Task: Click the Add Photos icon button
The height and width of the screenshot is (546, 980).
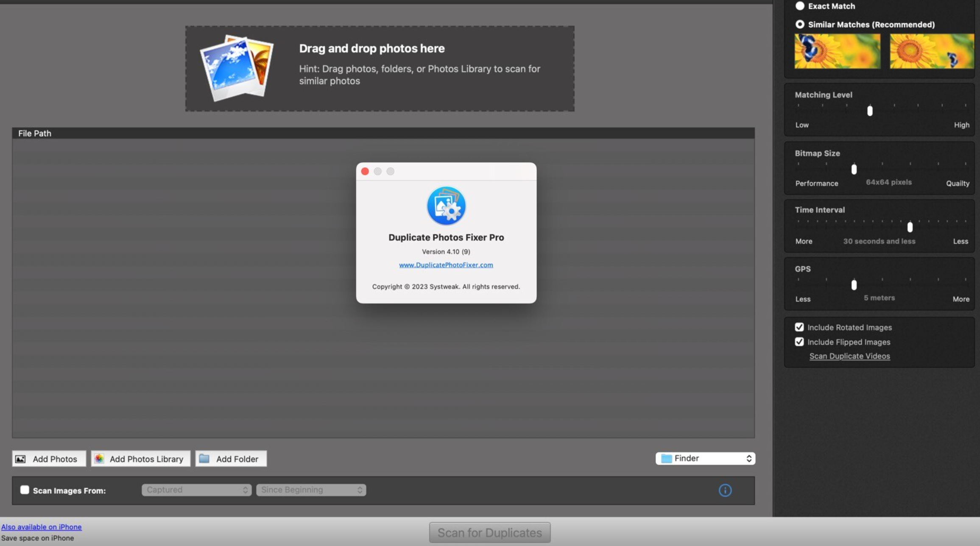Action: point(20,458)
